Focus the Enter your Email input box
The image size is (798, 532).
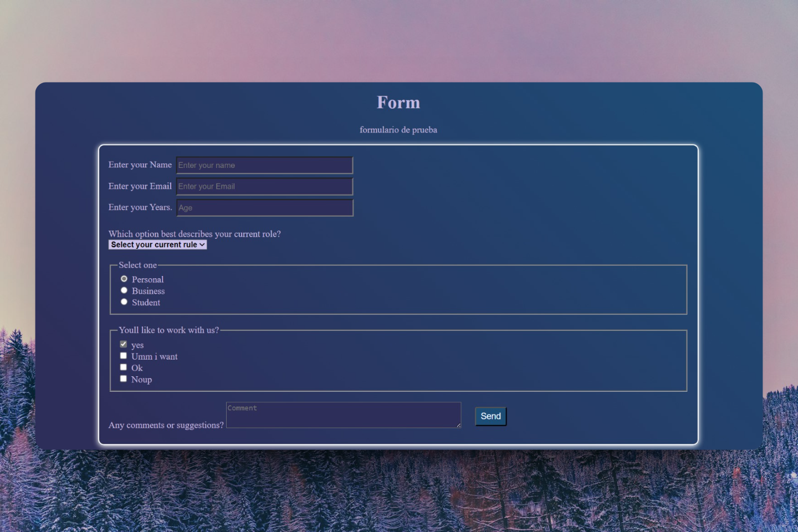(264, 186)
